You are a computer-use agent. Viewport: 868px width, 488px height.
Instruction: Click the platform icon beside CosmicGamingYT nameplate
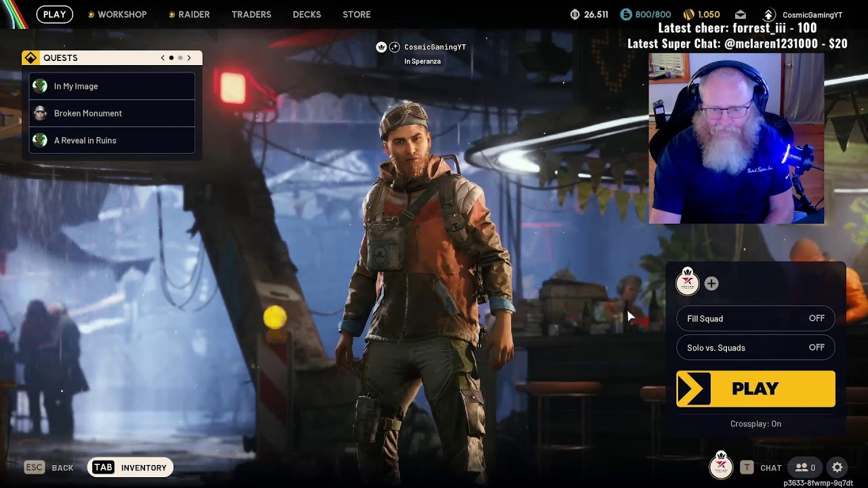(x=395, y=47)
